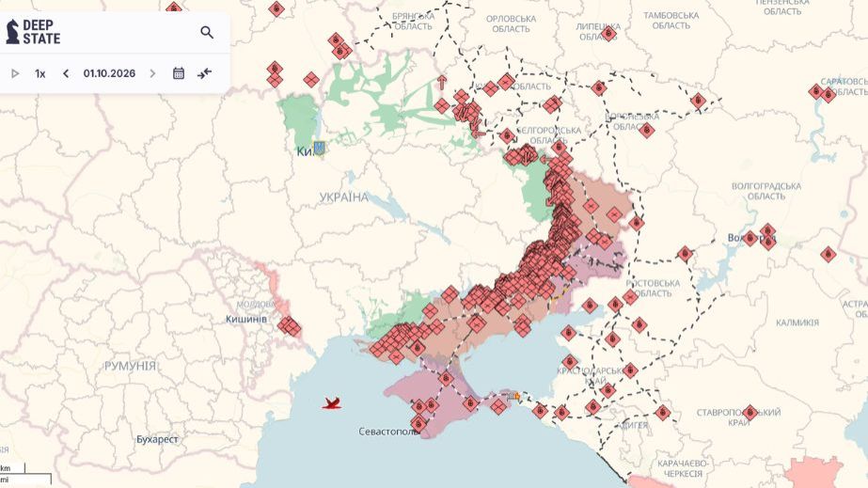Select the РУМУНІЯ country label
868x488 pixels.
point(130,366)
